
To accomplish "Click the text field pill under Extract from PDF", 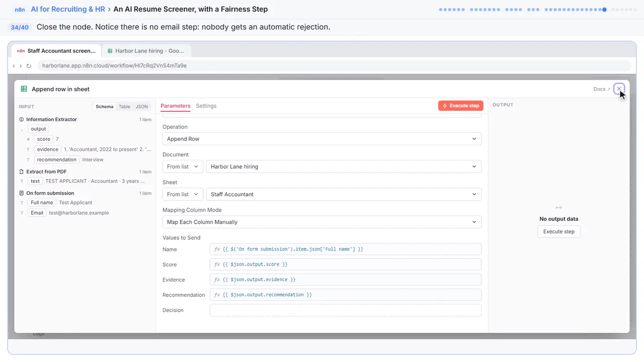I will [35, 181].
